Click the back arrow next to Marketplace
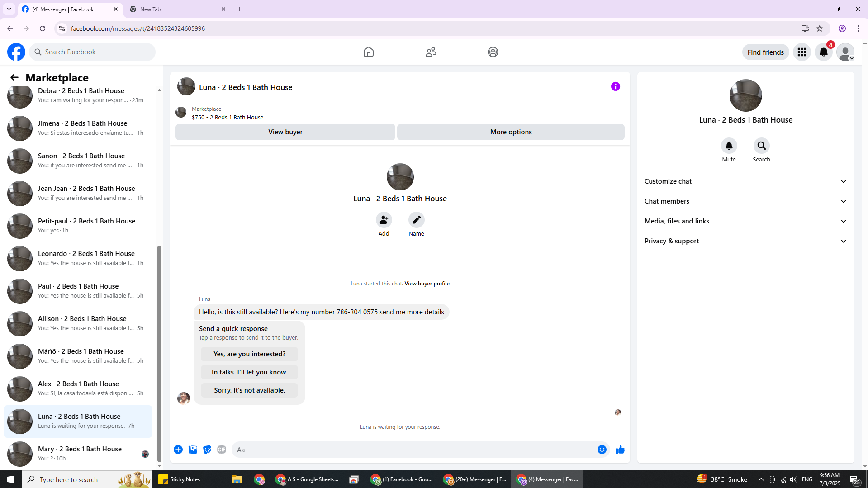 (14, 77)
